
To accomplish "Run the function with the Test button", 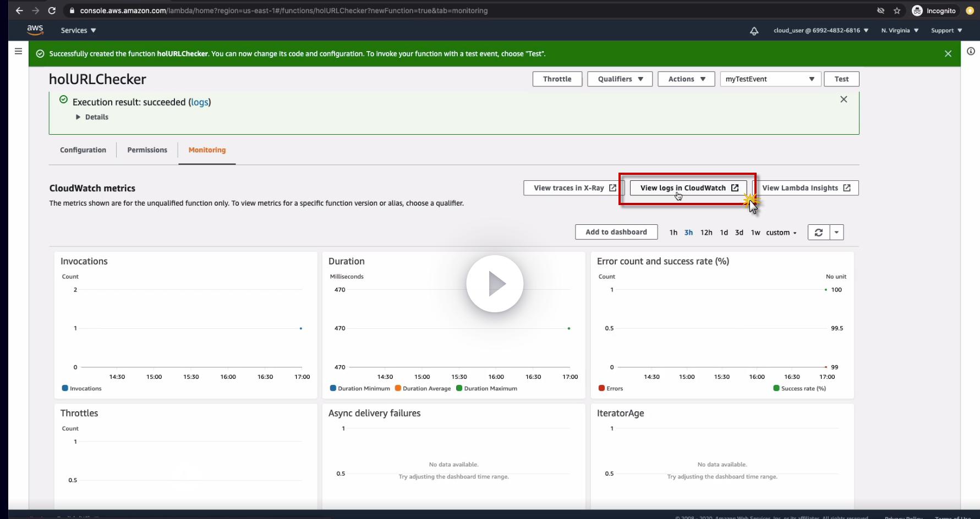I will [x=841, y=79].
